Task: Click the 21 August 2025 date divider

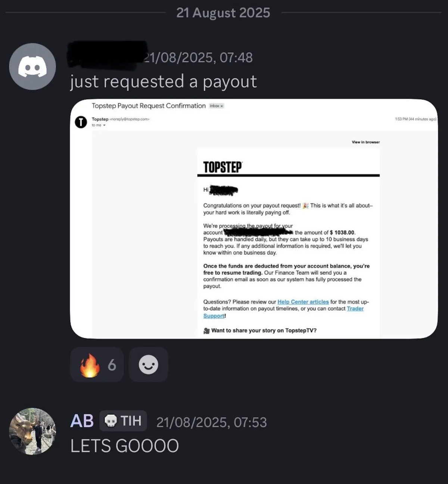Action: (223, 13)
